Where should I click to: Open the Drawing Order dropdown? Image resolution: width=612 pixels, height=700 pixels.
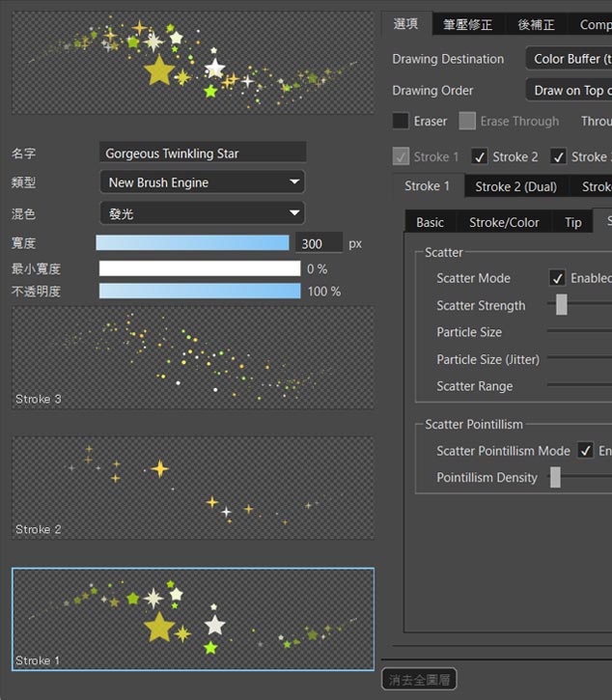point(570,91)
